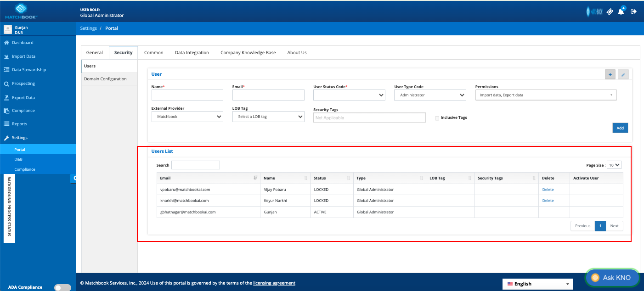Viewport: 644px width, 291px height.
Task: Click the Name input field
Action: [187, 95]
